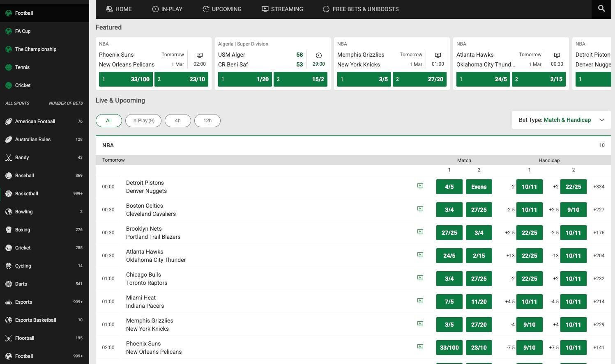Image resolution: width=615 pixels, height=364 pixels.
Task: Go to the Upcoming tab
Action: pos(222,9)
